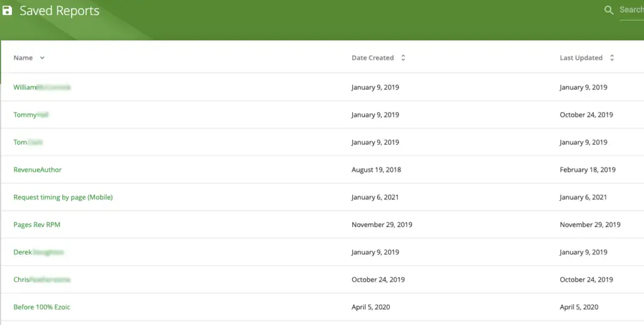Open the Chris report
Screen dimensions: 644x325
[x=42, y=280]
